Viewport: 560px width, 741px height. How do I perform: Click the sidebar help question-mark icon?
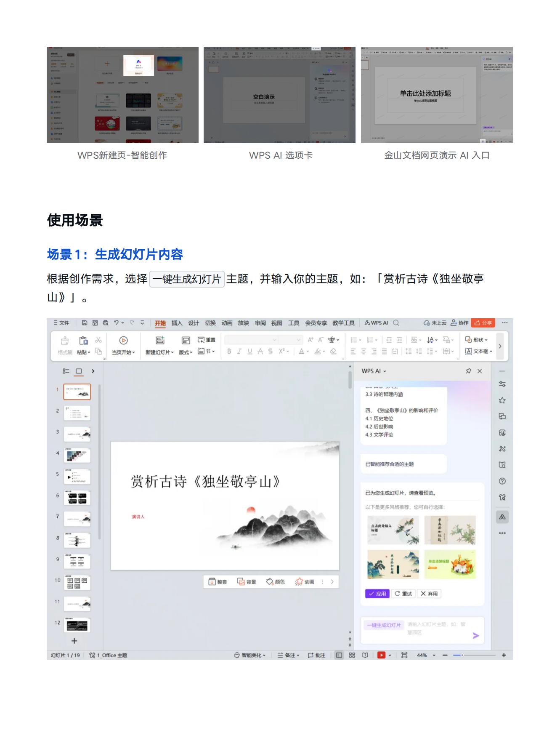pos(502,481)
